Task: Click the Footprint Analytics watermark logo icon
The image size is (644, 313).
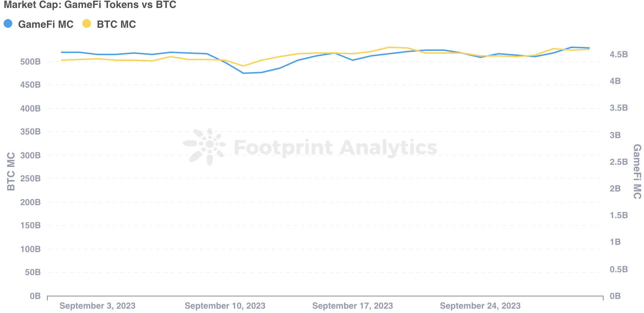Action: (204, 147)
